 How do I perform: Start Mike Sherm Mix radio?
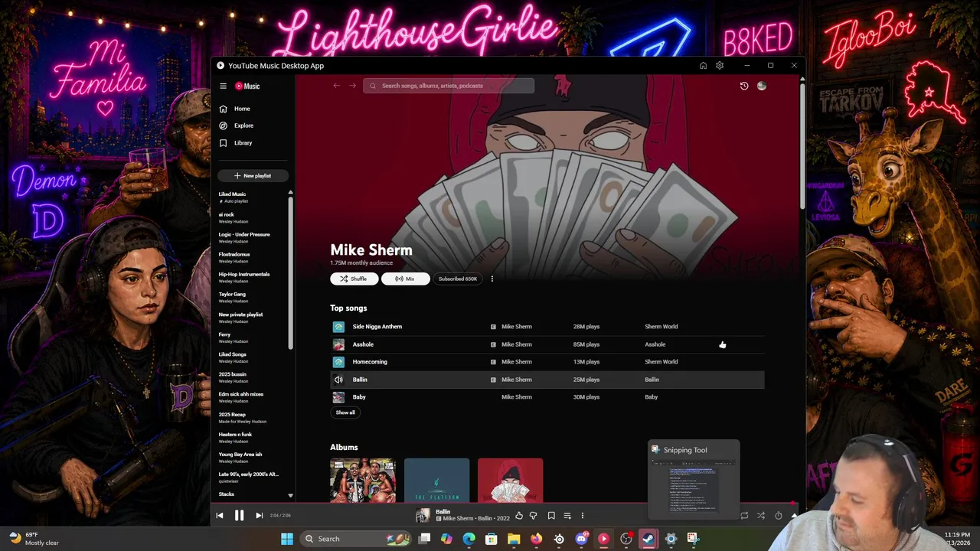[405, 279]
